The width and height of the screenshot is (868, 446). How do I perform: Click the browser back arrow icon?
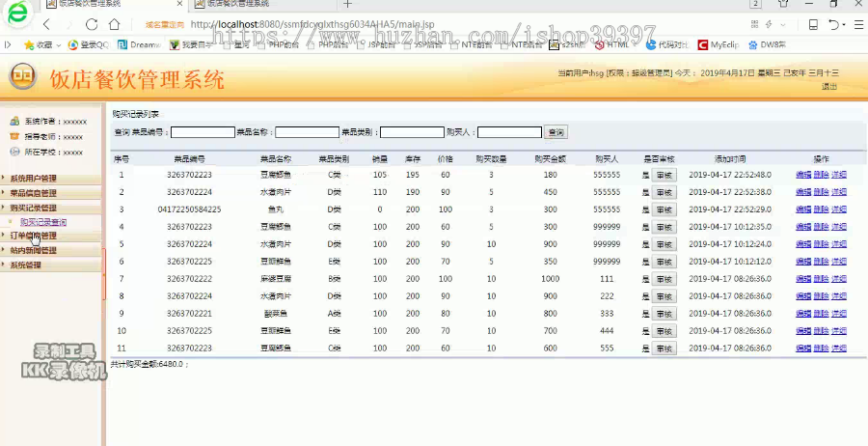(47, 24)
